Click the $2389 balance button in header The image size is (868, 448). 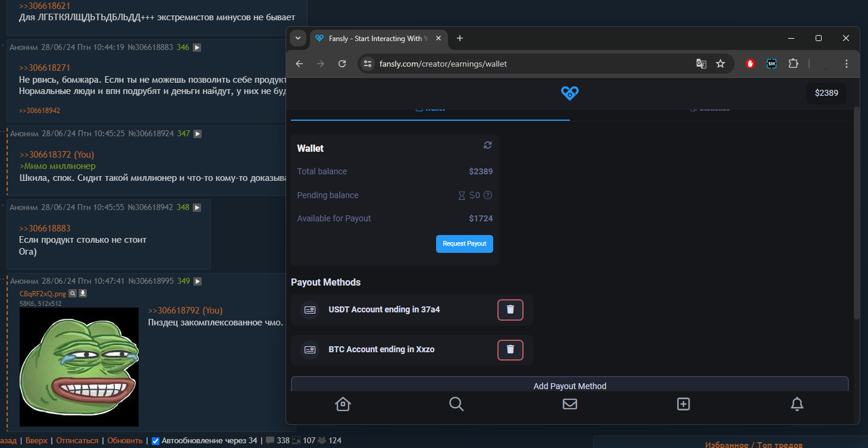click(826, 93)
